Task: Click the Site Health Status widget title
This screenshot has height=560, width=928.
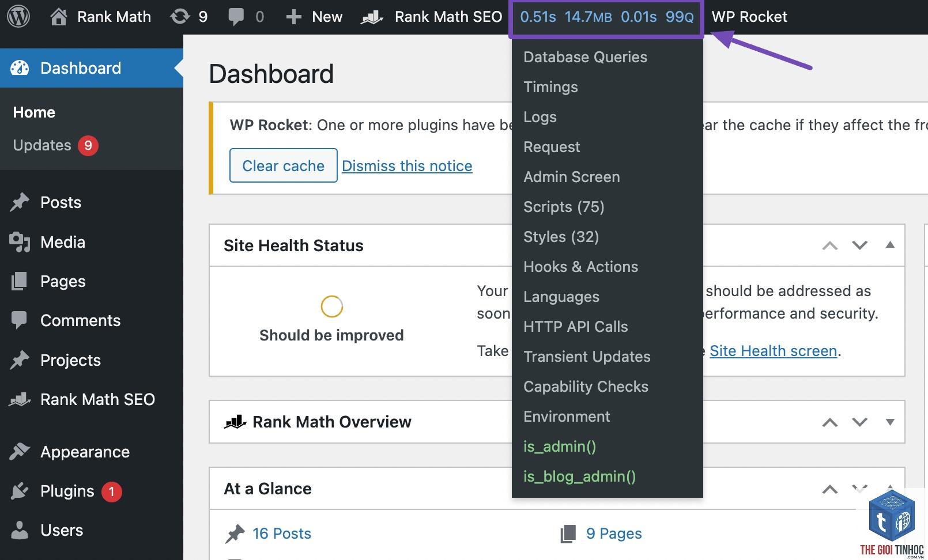Action: click(x=293, y=245)
